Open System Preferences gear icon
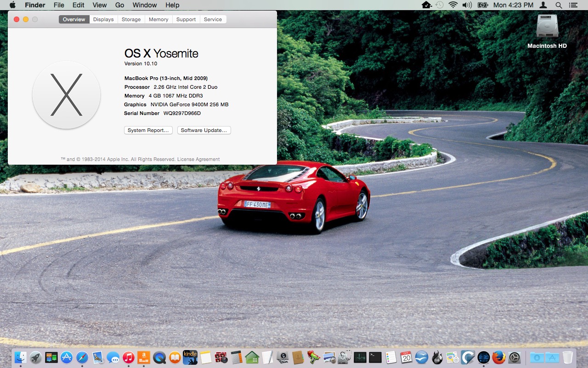 point(514,357)
